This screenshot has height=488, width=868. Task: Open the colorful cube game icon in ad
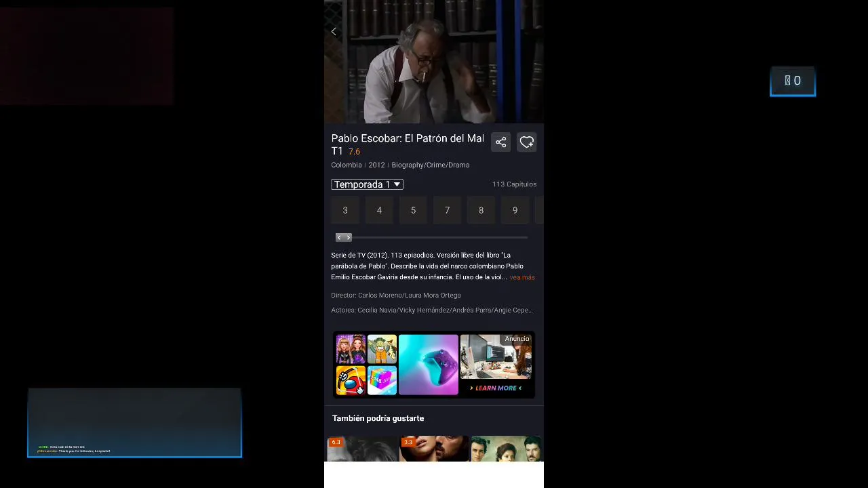(382, 381)
